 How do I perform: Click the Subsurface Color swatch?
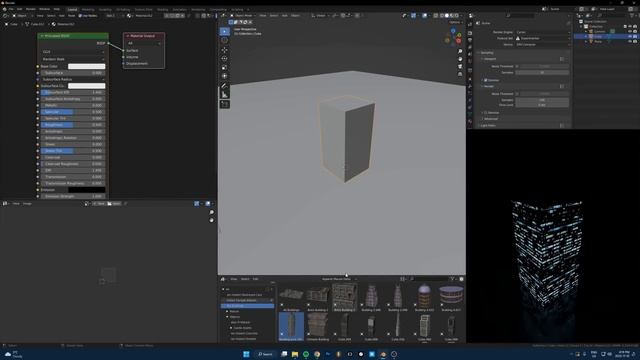pyautogui.click(x=87, y=86)
